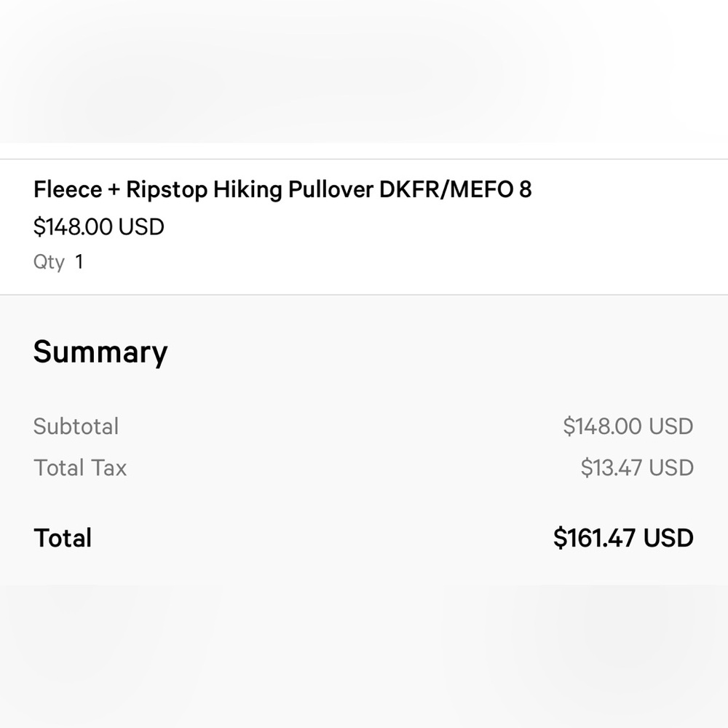Click USD beside the $161.47 total
Image resolution: width=728 pixels, height=728 pixels.
tap(668, 538)
